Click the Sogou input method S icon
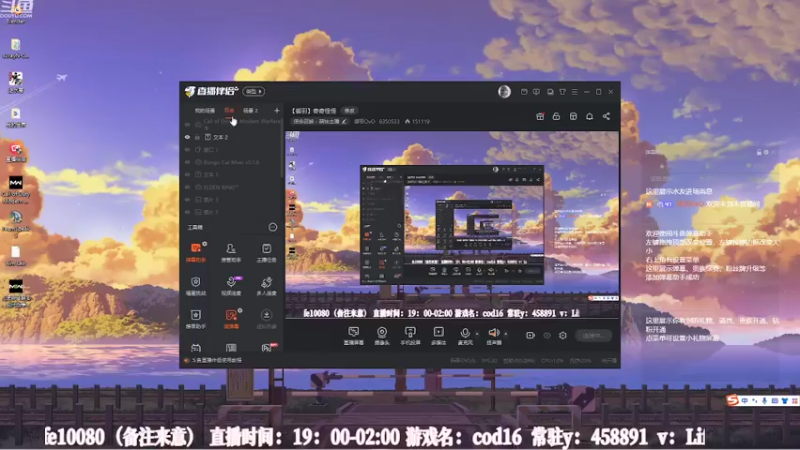 pyautogui.click(x=733, y=401)
